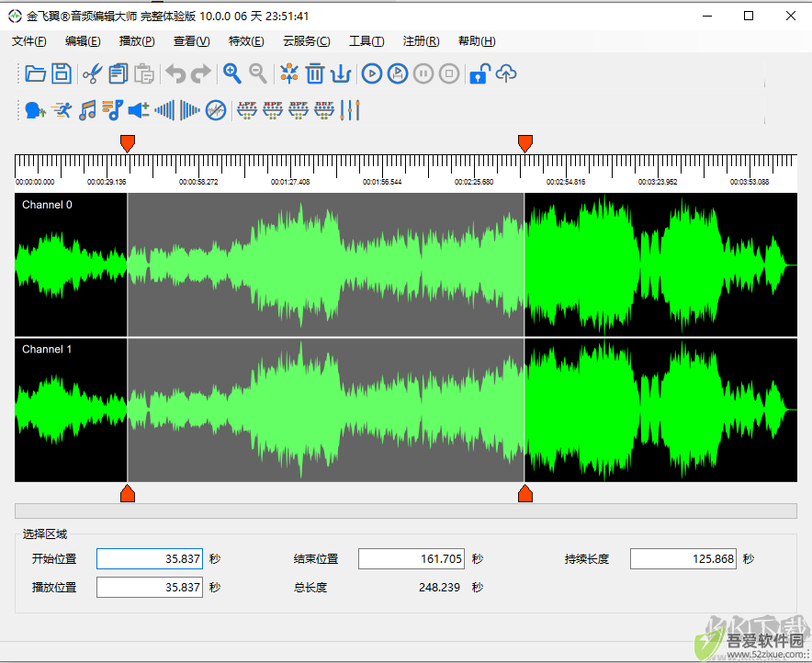Click the 开始位置 input field
Screen dimensions: 812x663
click(150, 559)
